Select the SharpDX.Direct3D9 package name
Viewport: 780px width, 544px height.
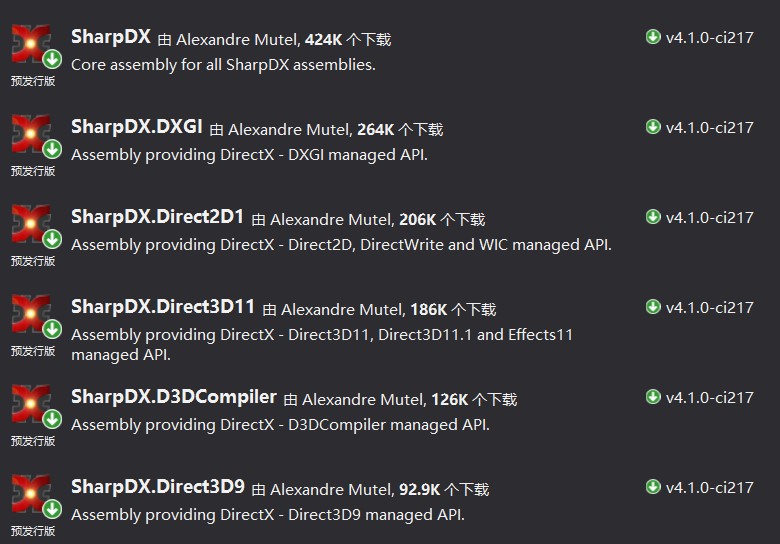[x=158, y=488]
